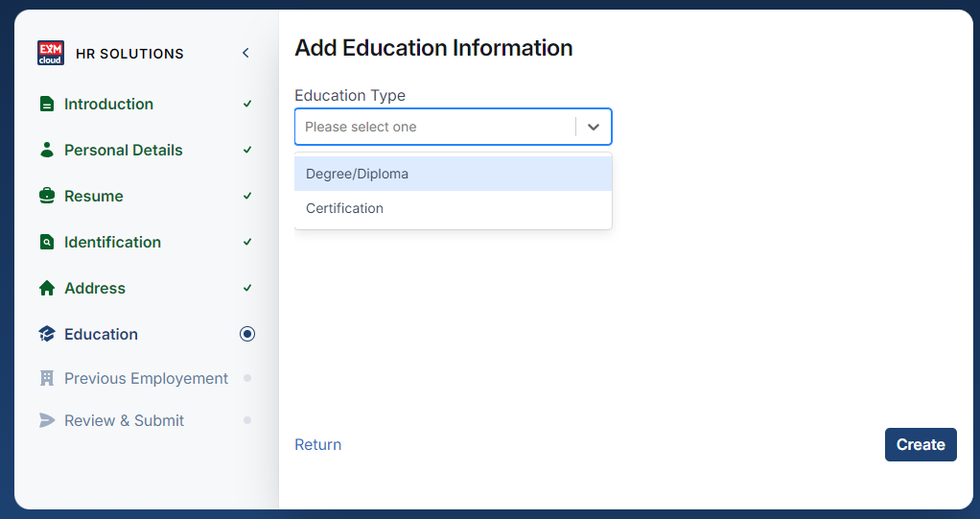Click the Review & Submit paper plane icon
The image size is (980, 519).
pyautogui.click(x=47, y=420)
